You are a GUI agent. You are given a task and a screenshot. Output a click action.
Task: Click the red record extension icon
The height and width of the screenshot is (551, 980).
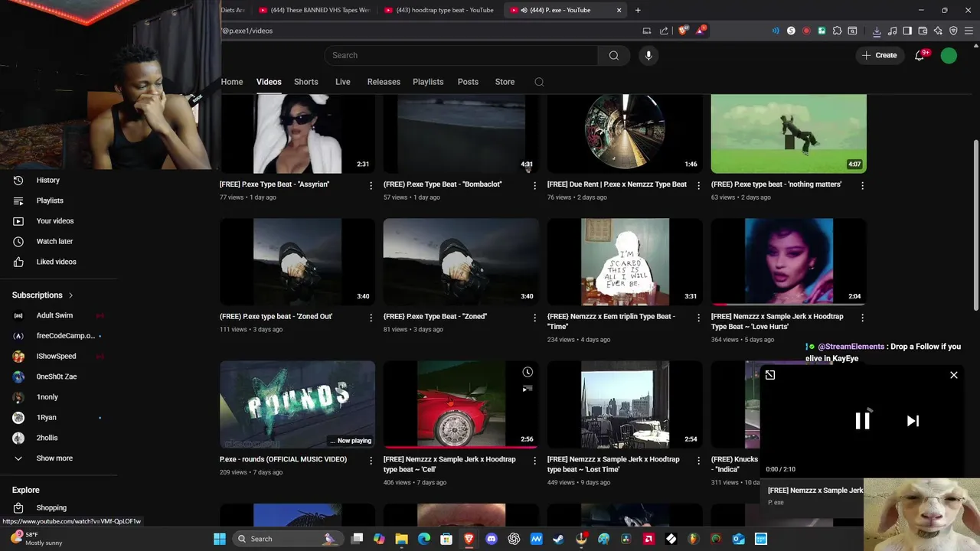pos(806,31)
